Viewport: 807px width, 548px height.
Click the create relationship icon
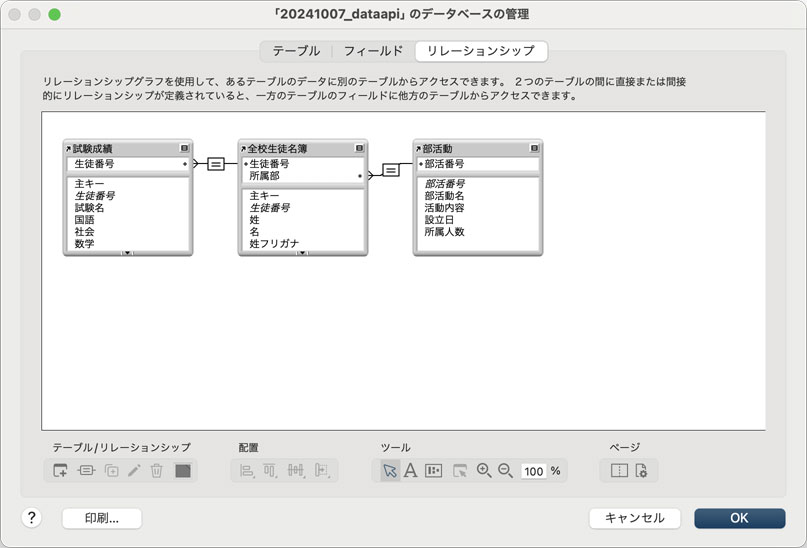(x=86, y=470)
